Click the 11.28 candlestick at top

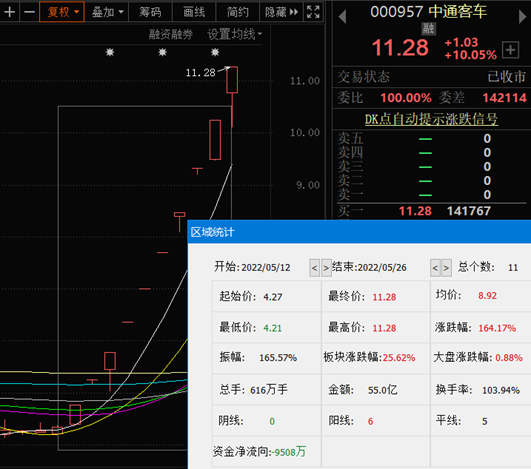(232, 80)
